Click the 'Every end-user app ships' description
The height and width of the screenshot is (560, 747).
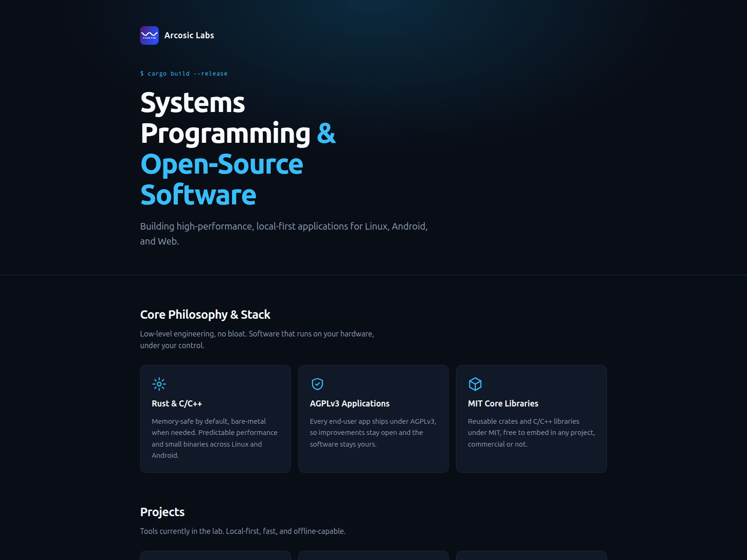pos(373,433)
